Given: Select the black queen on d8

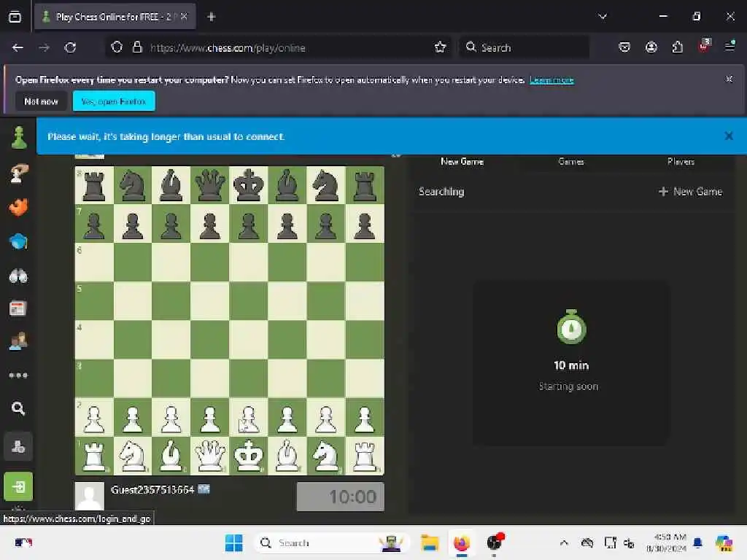Looking at the screenshot, I should (209, 185).
